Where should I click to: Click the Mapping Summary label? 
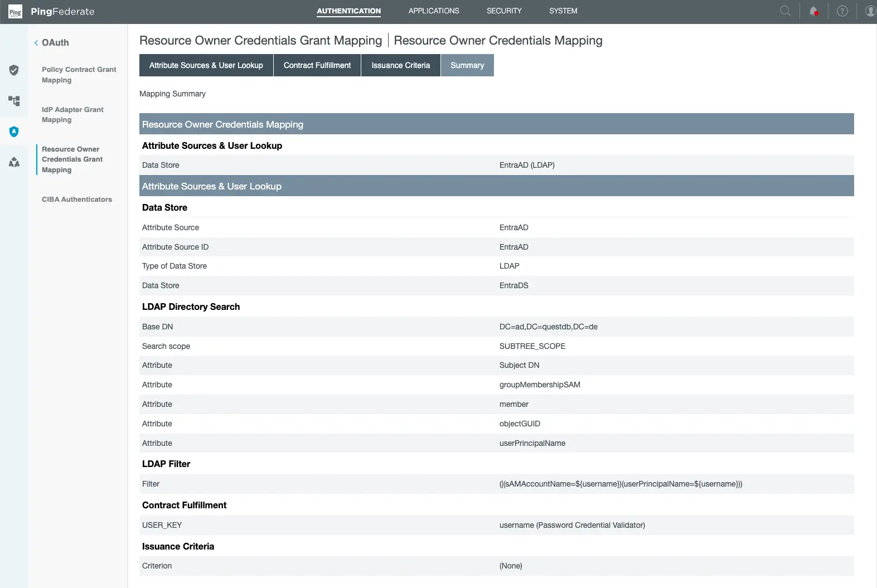click(x=172, y=94)
